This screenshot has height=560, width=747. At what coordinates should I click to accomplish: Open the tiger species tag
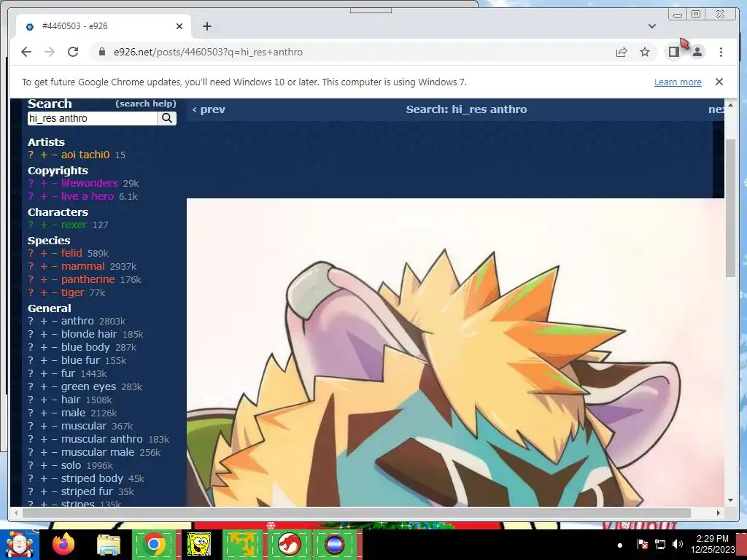72,292
